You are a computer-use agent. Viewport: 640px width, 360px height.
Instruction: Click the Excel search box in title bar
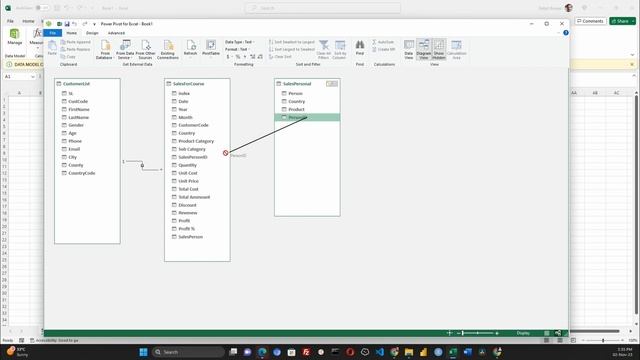(x=322, y=8)
